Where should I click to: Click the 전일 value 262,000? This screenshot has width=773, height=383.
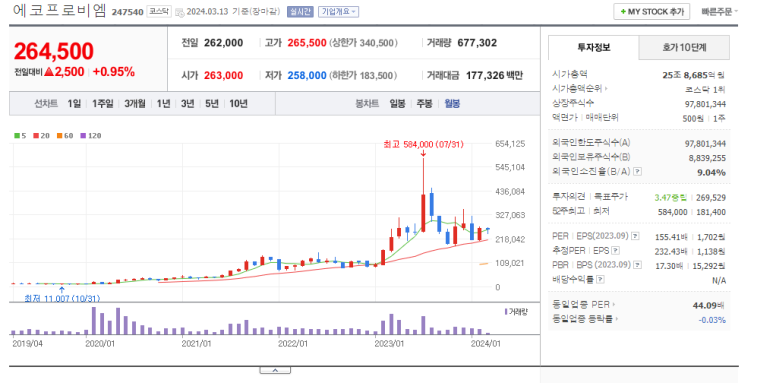tap(223, 43)
